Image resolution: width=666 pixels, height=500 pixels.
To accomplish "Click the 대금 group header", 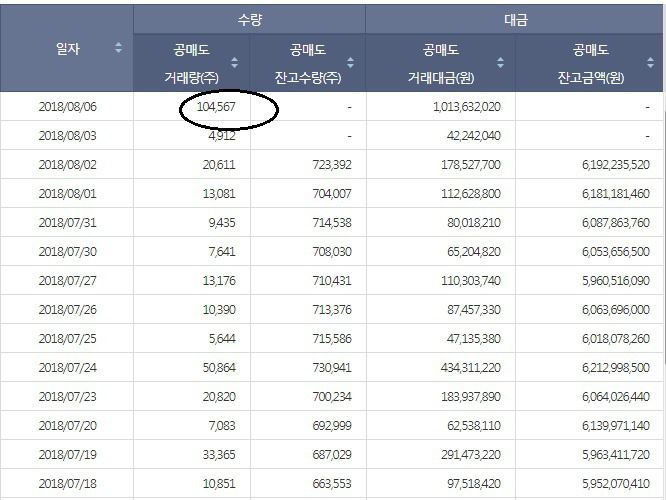I will click(516, 20).
